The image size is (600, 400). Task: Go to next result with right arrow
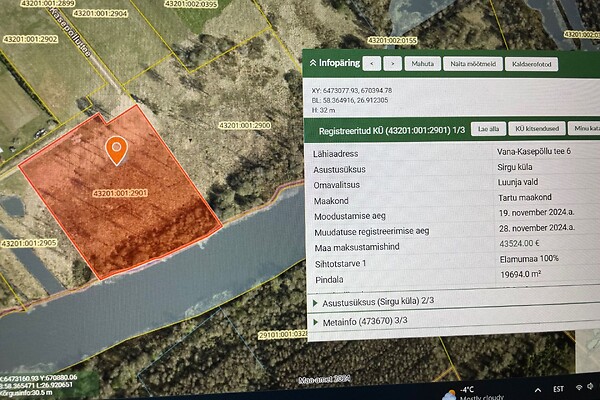(x=393, y=63)
